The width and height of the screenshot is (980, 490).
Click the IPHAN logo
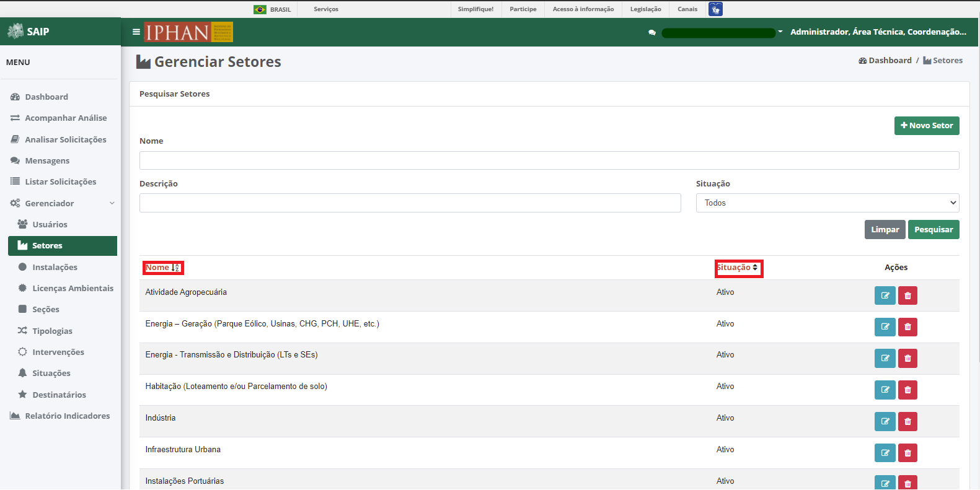(188, 32)
